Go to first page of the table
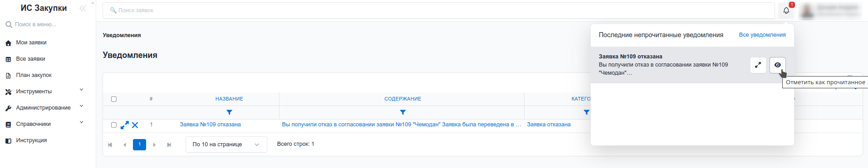Screen dimensions: 868x168 [110, 145]
